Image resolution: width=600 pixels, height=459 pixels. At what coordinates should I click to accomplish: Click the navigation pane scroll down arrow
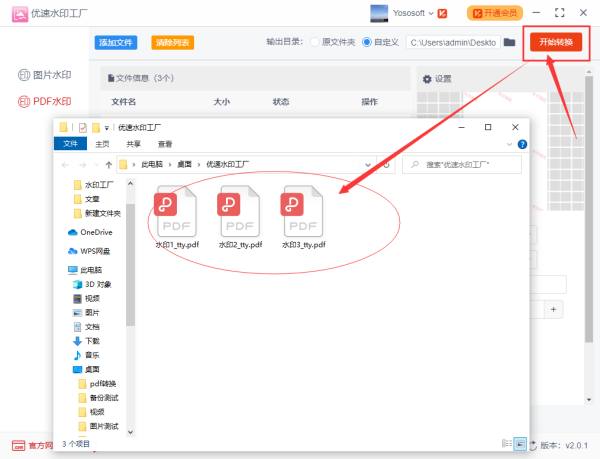(130, 432)
